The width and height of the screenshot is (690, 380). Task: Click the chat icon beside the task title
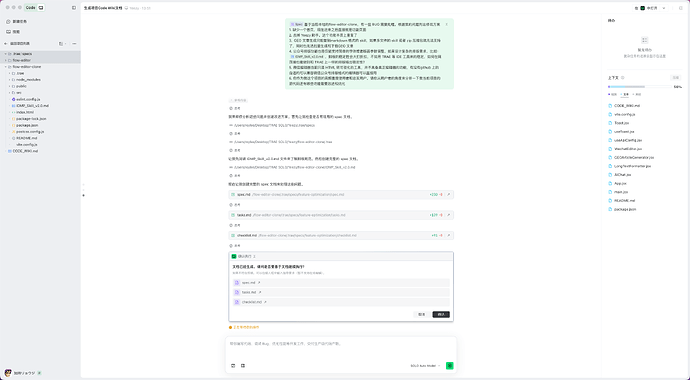click(126, 8)
